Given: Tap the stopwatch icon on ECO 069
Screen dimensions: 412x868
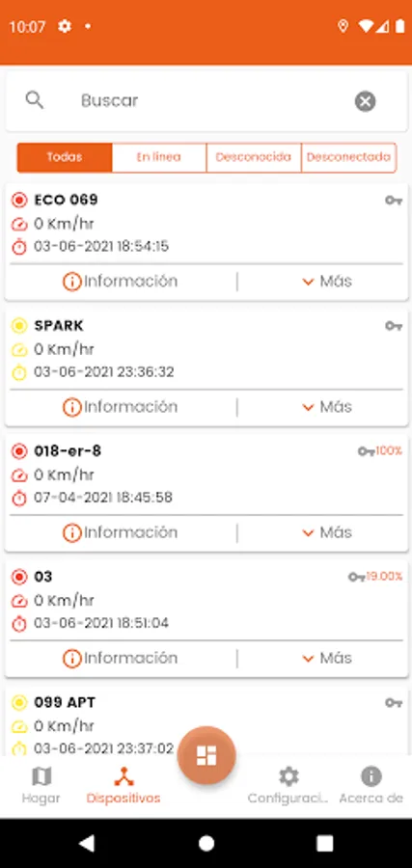Looking at the screenshot, I should [19, 246].
